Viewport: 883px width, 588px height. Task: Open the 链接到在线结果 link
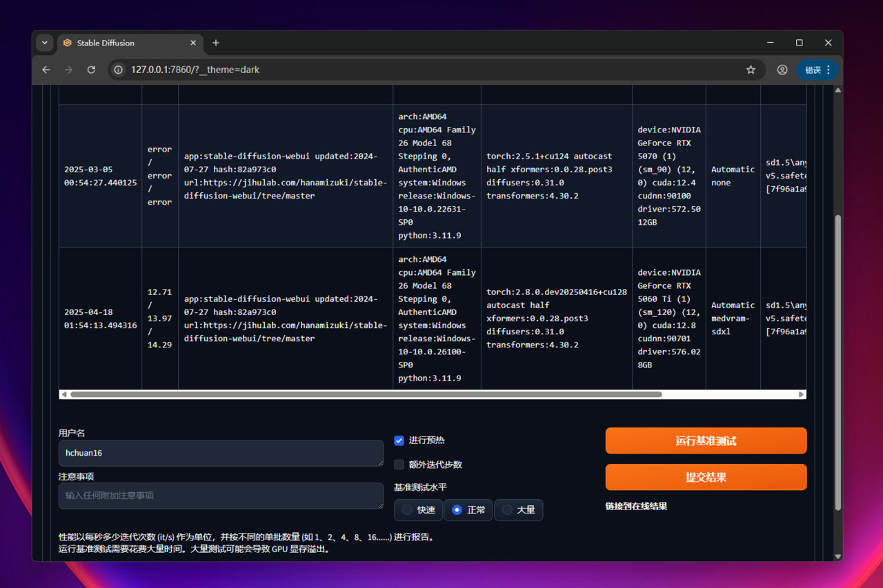click(636, 507)
